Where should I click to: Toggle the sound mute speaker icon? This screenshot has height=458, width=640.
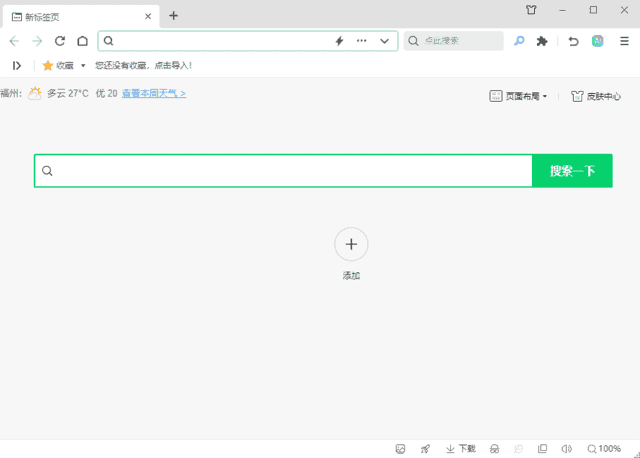[x=567, y=448]
